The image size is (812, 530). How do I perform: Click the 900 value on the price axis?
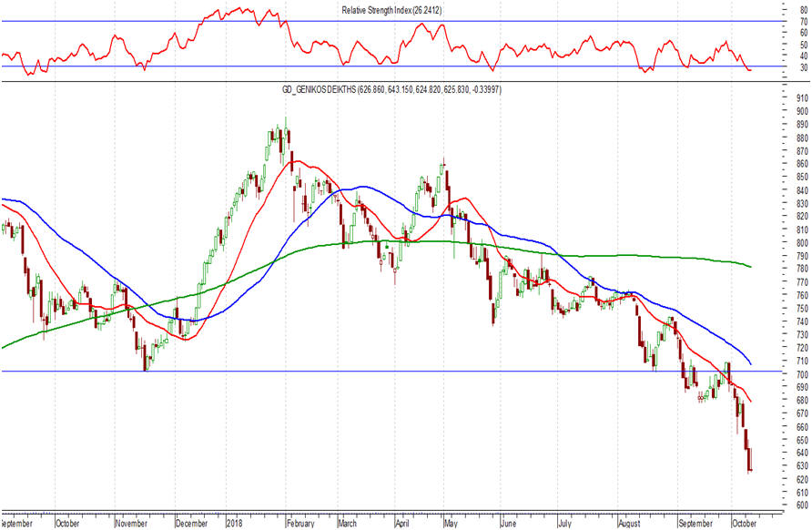click(802, 111)
